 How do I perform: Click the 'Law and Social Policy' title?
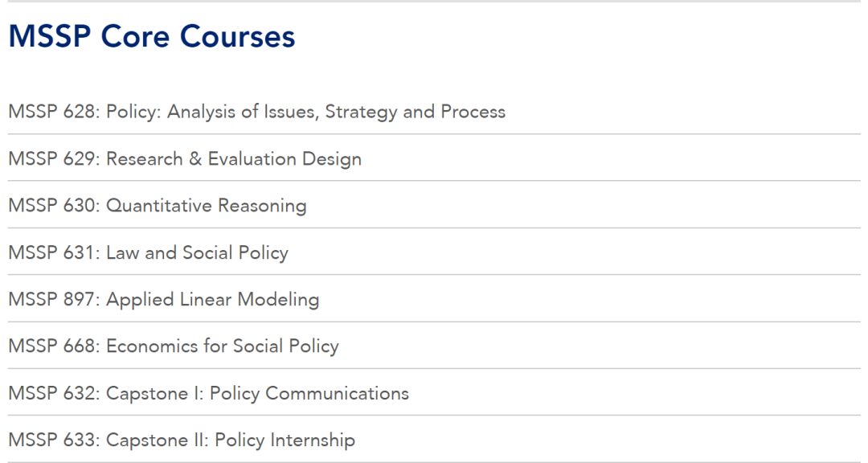coord(198,253)
